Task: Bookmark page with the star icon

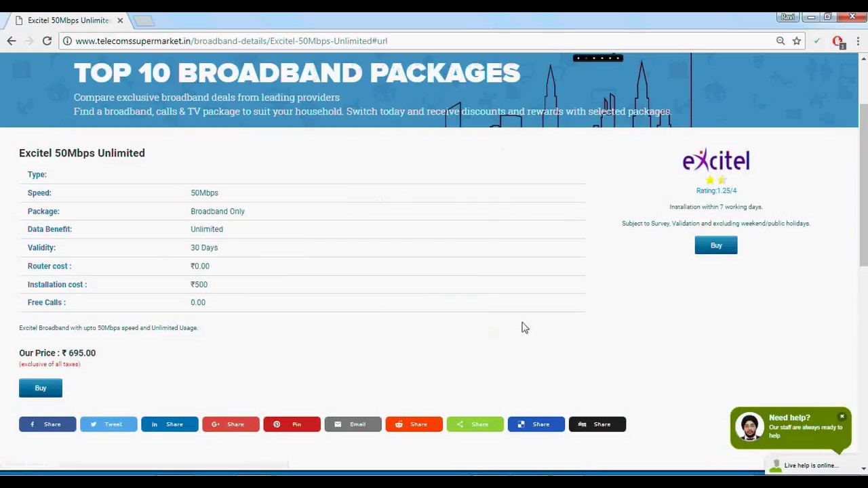Action: click(x=797, y=41)
